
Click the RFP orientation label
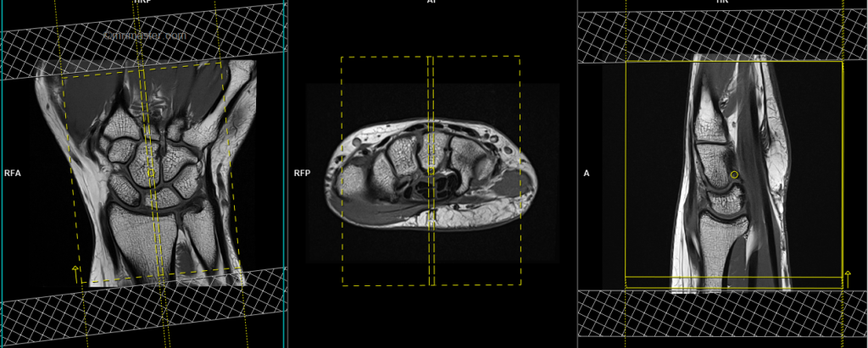303,174
